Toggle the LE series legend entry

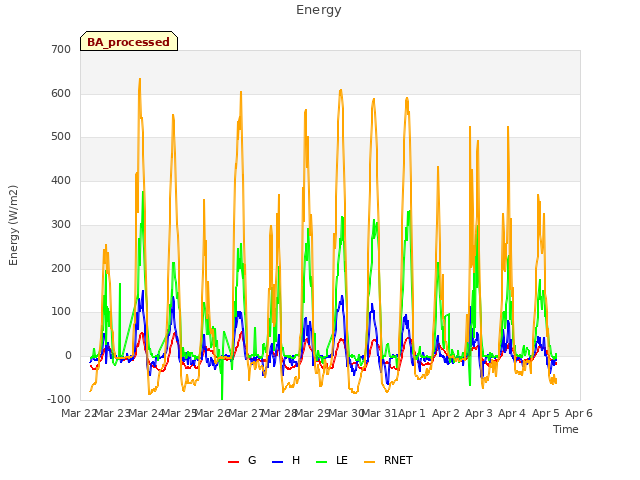[332, 460]
